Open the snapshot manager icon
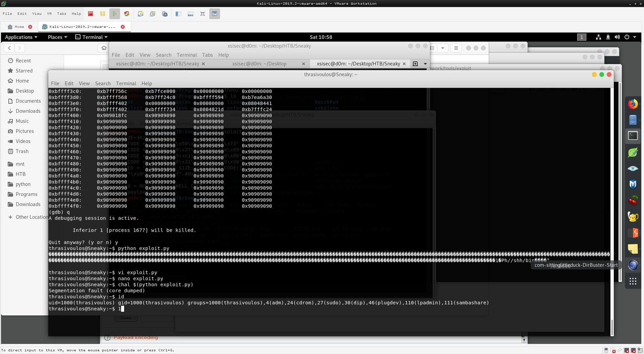The image size is (644, 354). [165, 14]
